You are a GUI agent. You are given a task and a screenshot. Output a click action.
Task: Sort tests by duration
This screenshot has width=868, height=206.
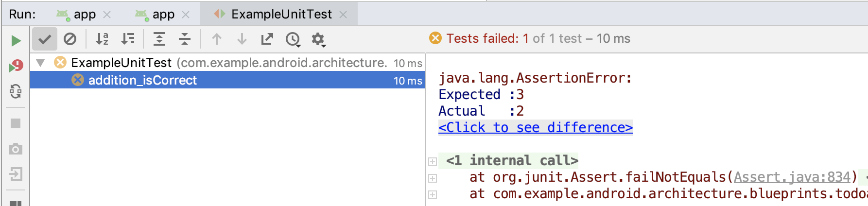(x=128, y=39)
